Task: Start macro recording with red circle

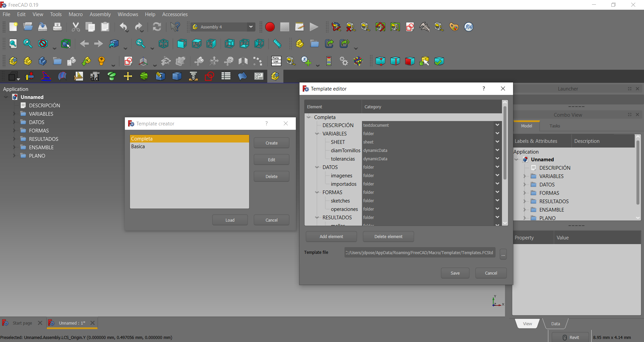Action: coord(270,27)
